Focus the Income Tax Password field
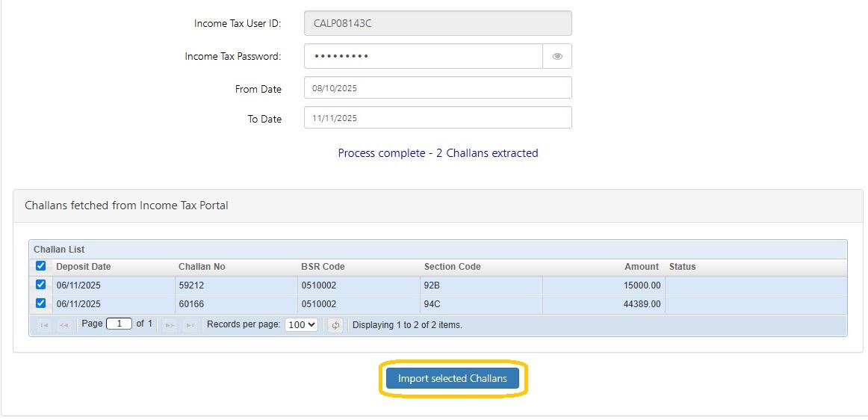868x420 pixels. pyautogui.click(x=423, y=56)
